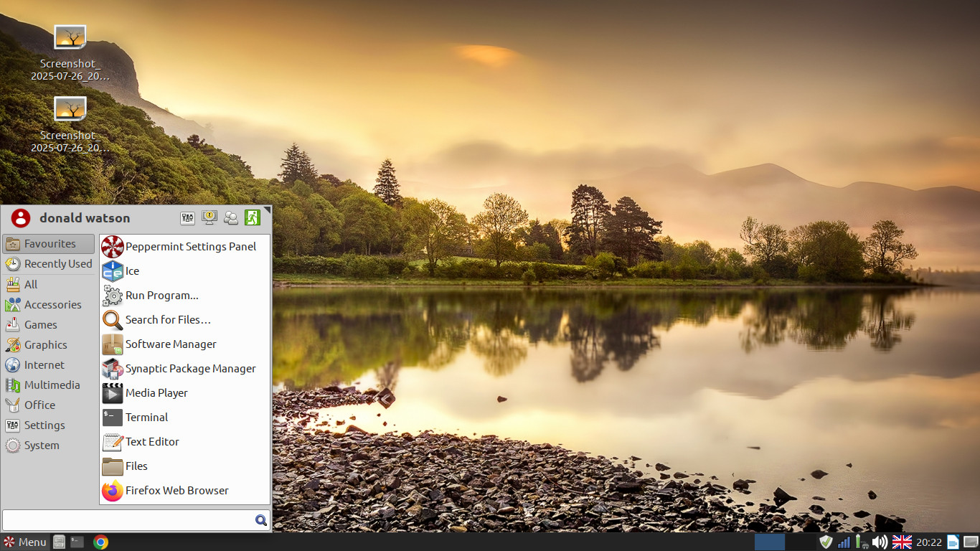Open Search for Files
The image size is (980, 551).
(185, 320)
